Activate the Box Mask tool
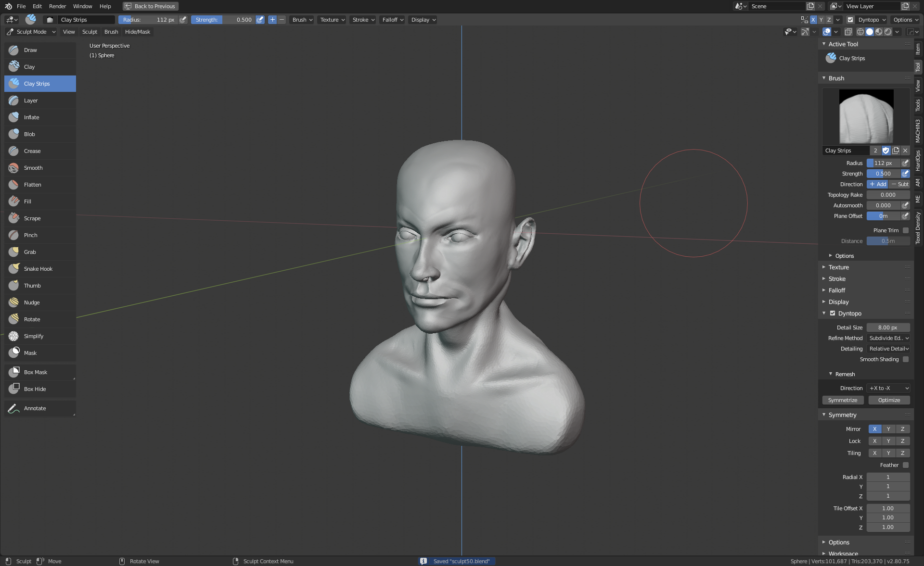This screenshot has width=924, height=566. pyautogui.click(x=36, y=372)
